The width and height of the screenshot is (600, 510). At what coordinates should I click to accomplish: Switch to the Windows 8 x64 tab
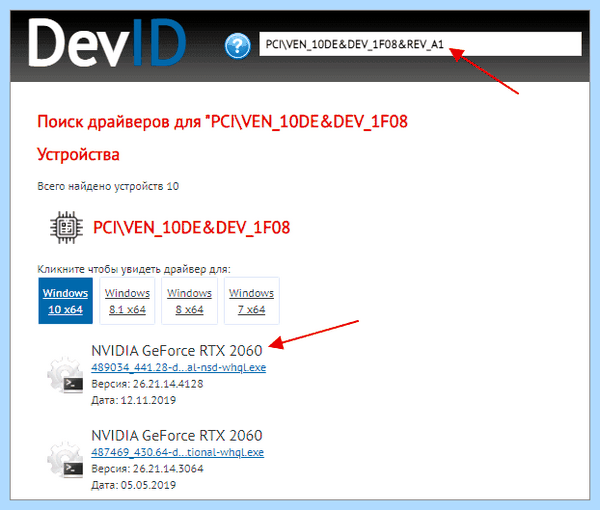pyautogui.click(x=189, y=301)
